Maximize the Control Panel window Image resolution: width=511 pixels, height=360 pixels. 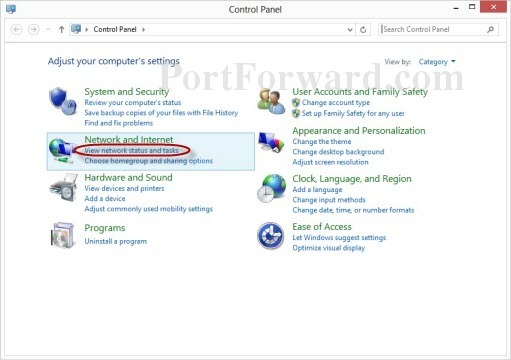(x=472, y=7)
